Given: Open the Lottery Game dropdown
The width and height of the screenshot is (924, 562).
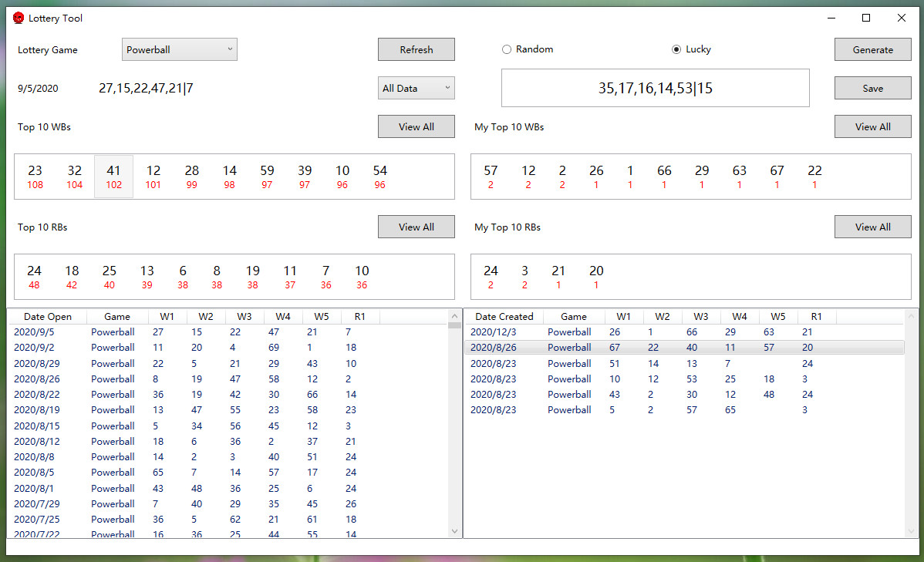Looking at the screenshot, I should (x=179, y=49).
